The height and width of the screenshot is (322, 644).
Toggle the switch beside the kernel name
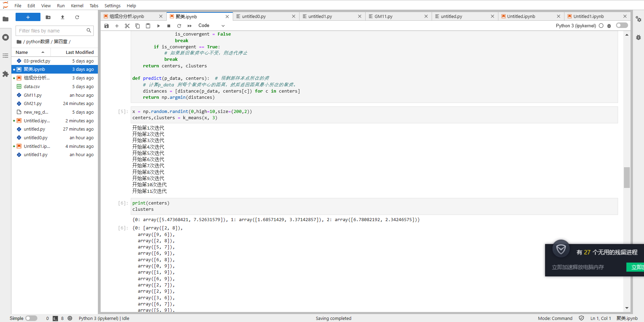(x=622, y=25)
